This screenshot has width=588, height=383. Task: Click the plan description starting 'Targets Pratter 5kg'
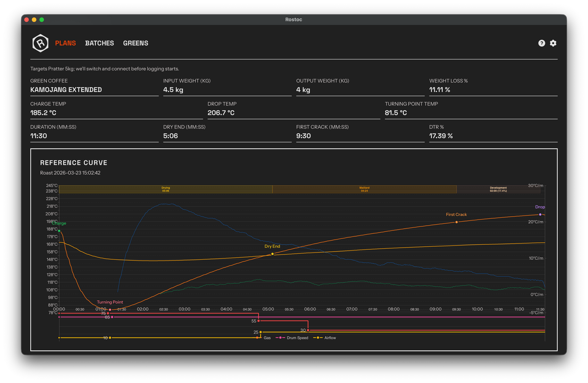105,69
